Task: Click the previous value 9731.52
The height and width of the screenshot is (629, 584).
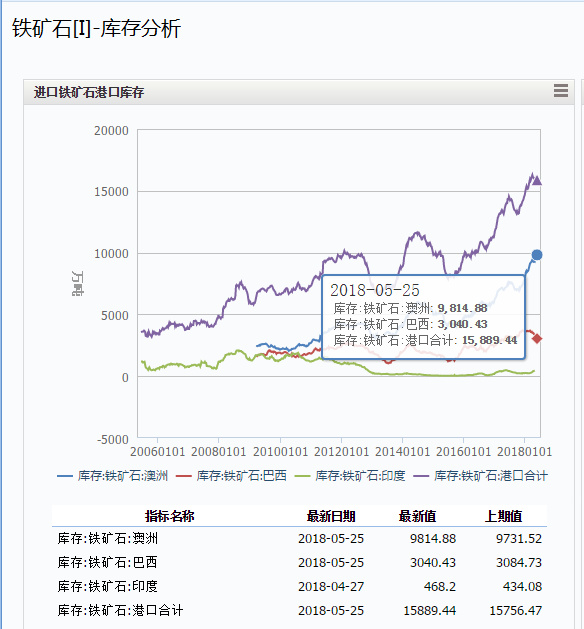Action: (519, 538)
